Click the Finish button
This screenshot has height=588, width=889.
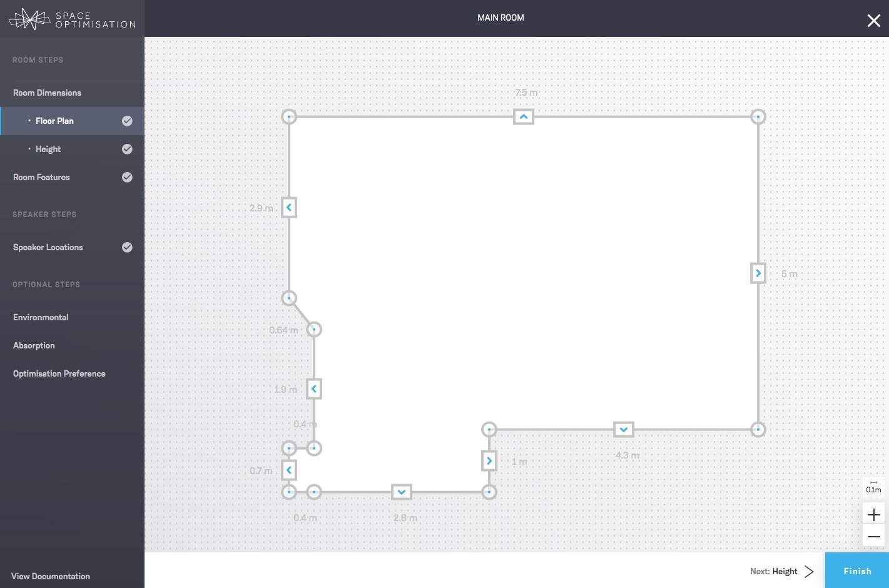[857, 570]
